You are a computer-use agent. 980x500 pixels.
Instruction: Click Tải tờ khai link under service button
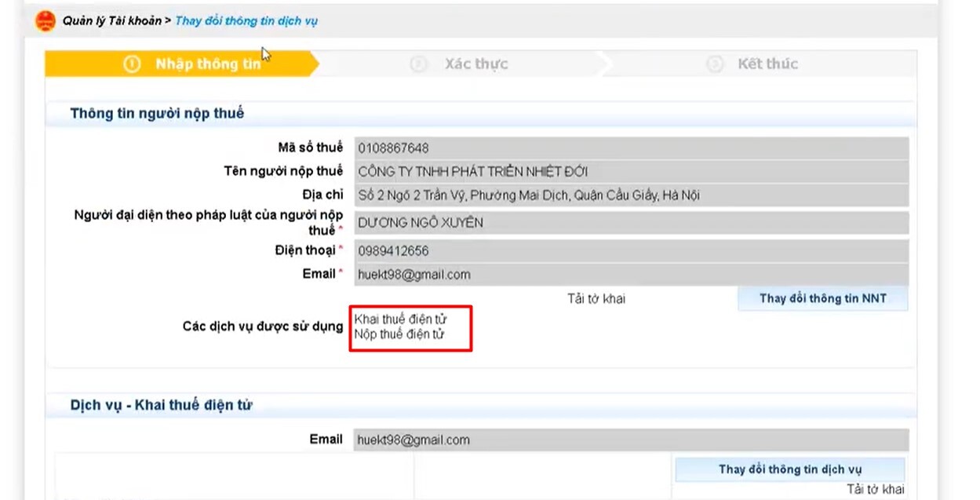click(876, 490)
